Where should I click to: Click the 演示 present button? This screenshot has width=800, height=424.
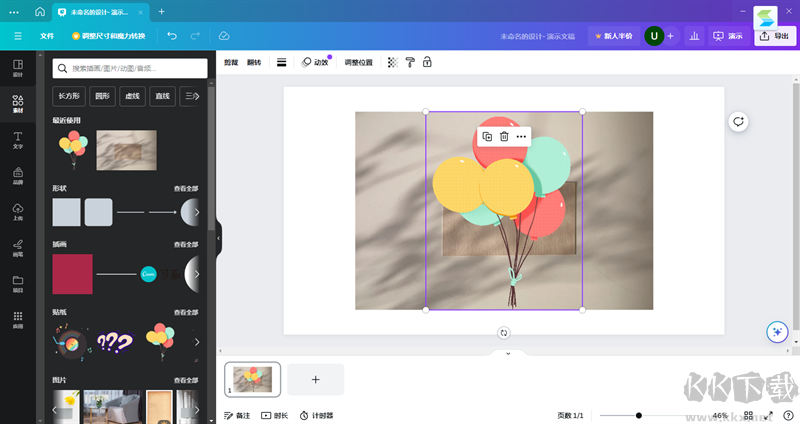(x=727, y=36)
